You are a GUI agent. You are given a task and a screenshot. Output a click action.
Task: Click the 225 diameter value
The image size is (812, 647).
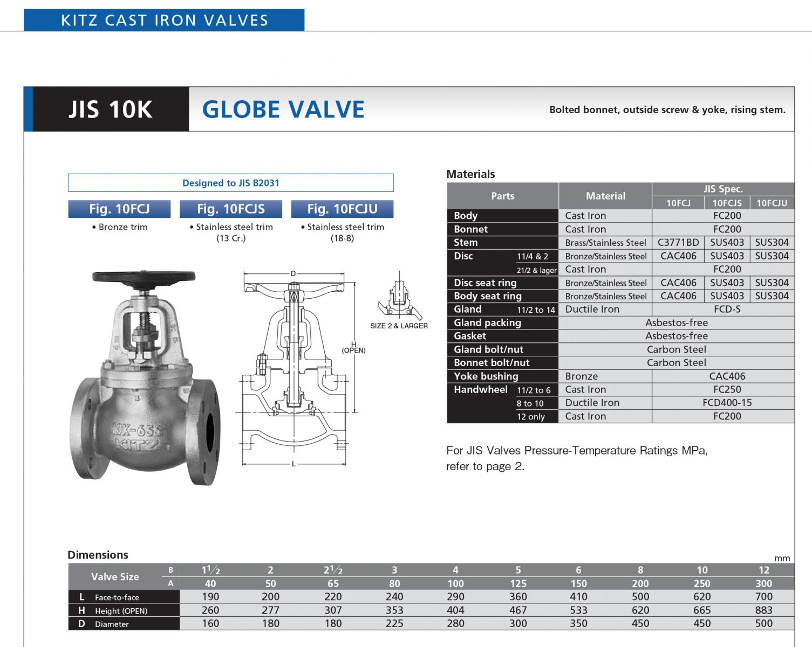coord(394,624)
